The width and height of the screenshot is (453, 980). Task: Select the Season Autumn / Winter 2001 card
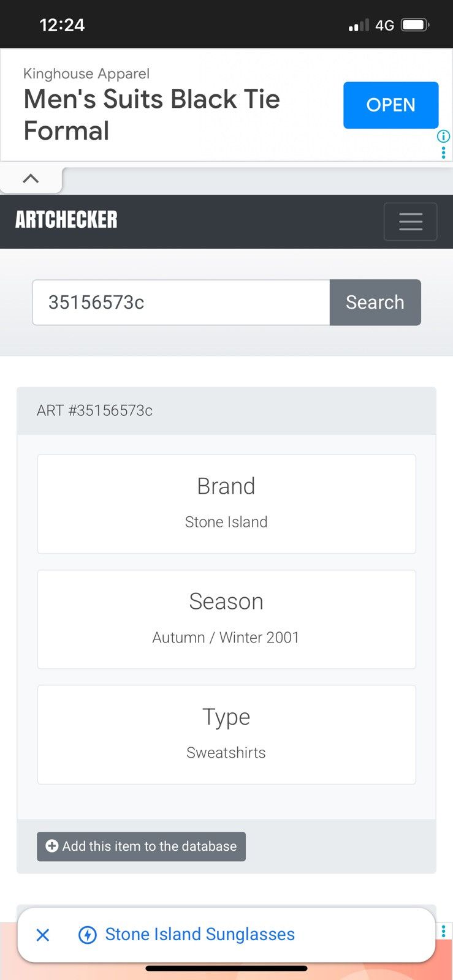pos(226,619)
